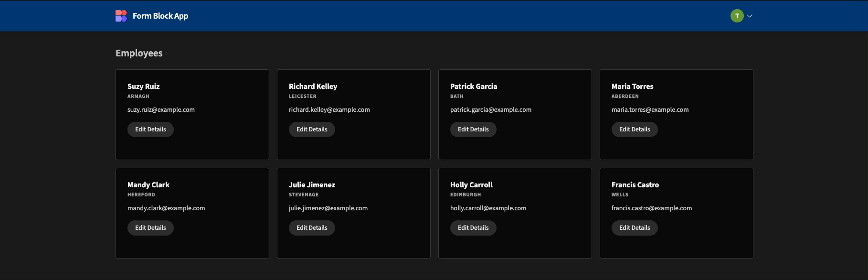Edit details for Mandy Clark

point(150,228)
